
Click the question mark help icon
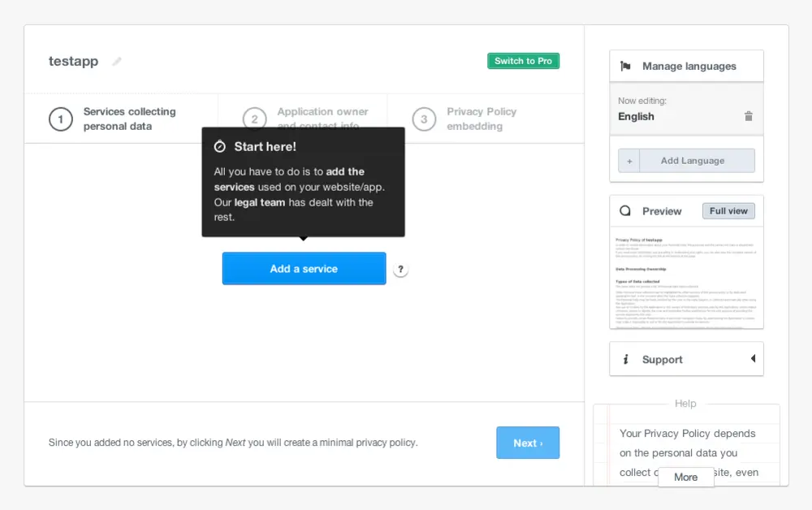click(x=400, y=270)
